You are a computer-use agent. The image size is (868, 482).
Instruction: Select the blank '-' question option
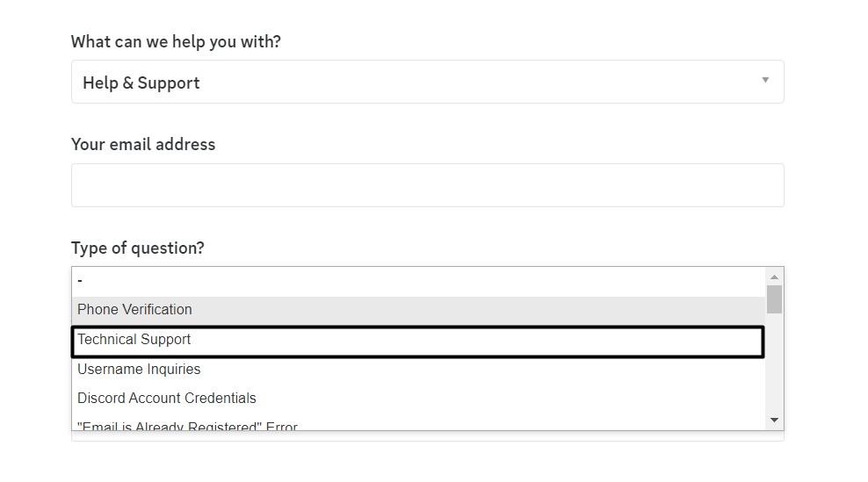click(x=418, y=281)
